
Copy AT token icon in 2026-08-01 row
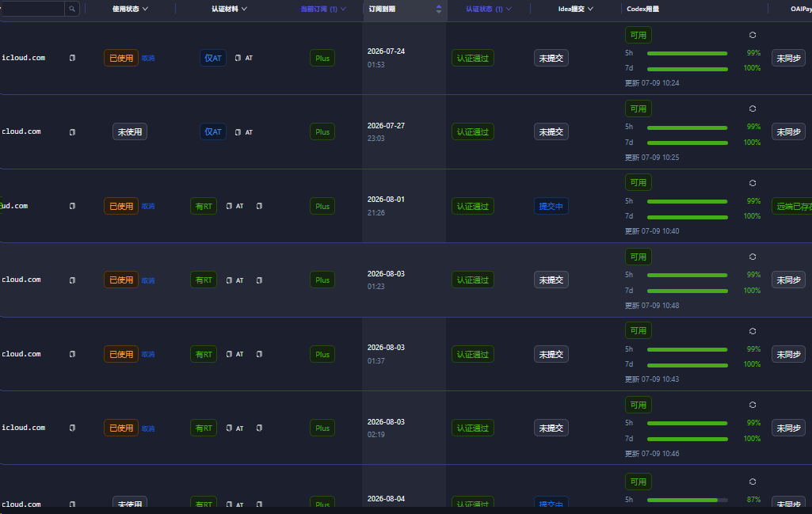click(229, 206)
